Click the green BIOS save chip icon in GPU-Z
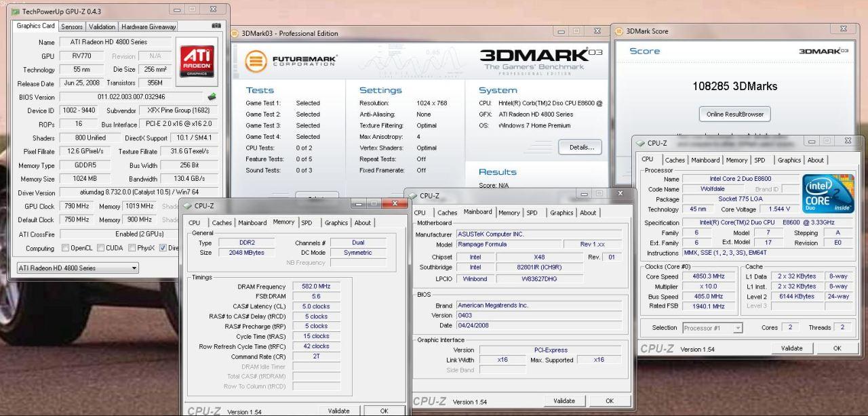Viewport: 868px width, 416px height. pos(212,97)
